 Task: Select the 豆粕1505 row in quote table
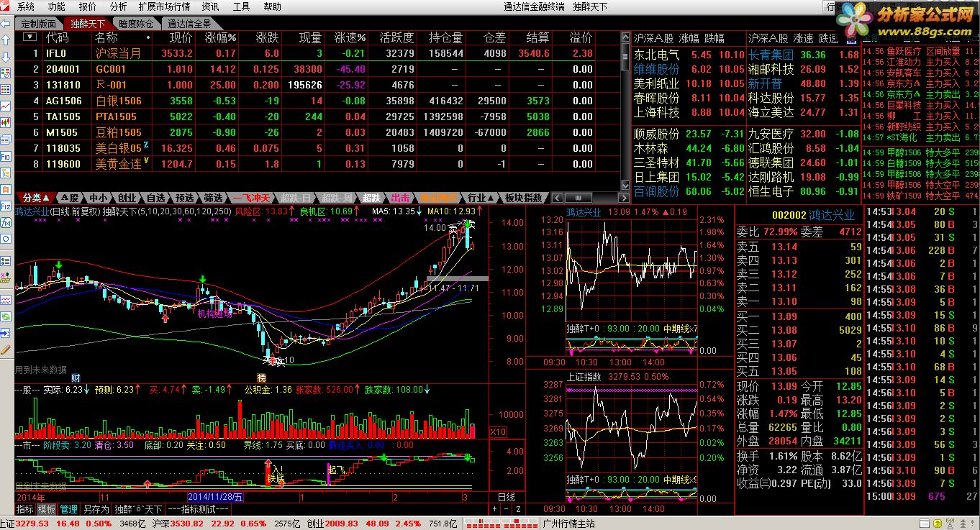coord(317,132)
